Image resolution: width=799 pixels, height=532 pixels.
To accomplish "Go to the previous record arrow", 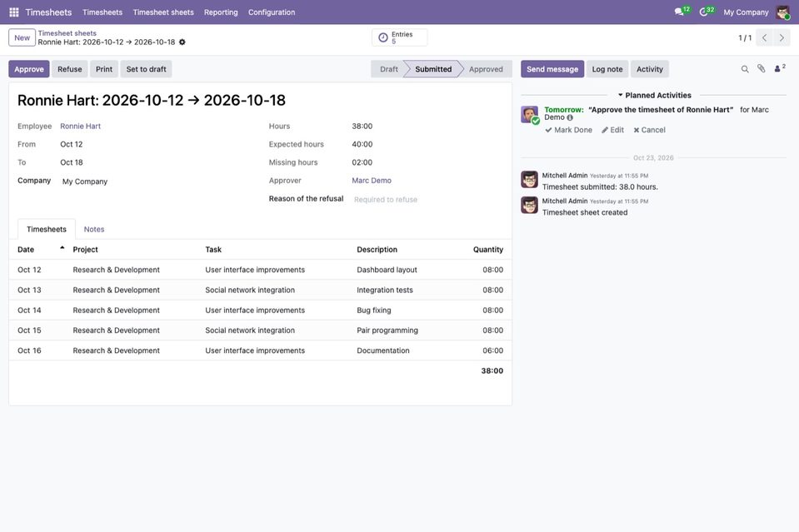I will [764, 37].
